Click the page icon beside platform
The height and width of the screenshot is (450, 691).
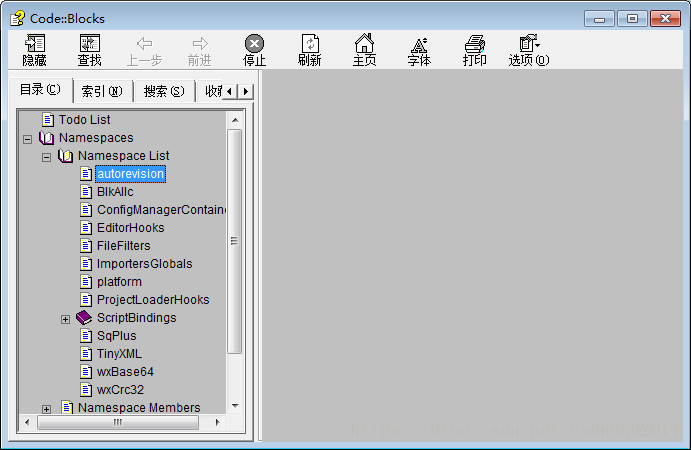[x=86, y=282]
